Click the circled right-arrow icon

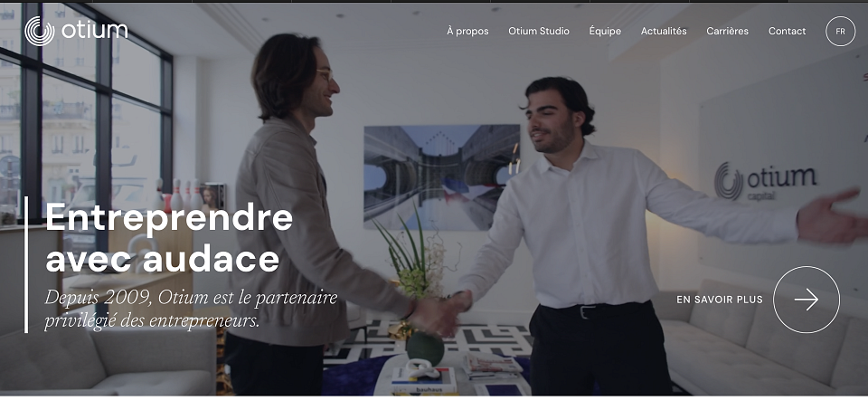[806, 300]
